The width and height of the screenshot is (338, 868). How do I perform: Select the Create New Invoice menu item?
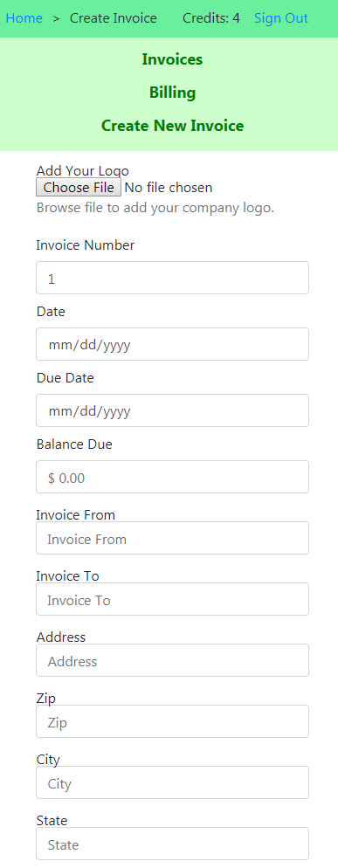coord(172,126)
